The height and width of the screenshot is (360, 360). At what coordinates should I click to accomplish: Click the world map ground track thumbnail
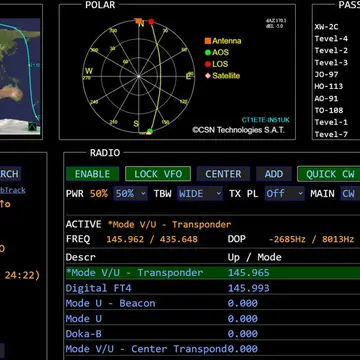[x=20, y=77]
